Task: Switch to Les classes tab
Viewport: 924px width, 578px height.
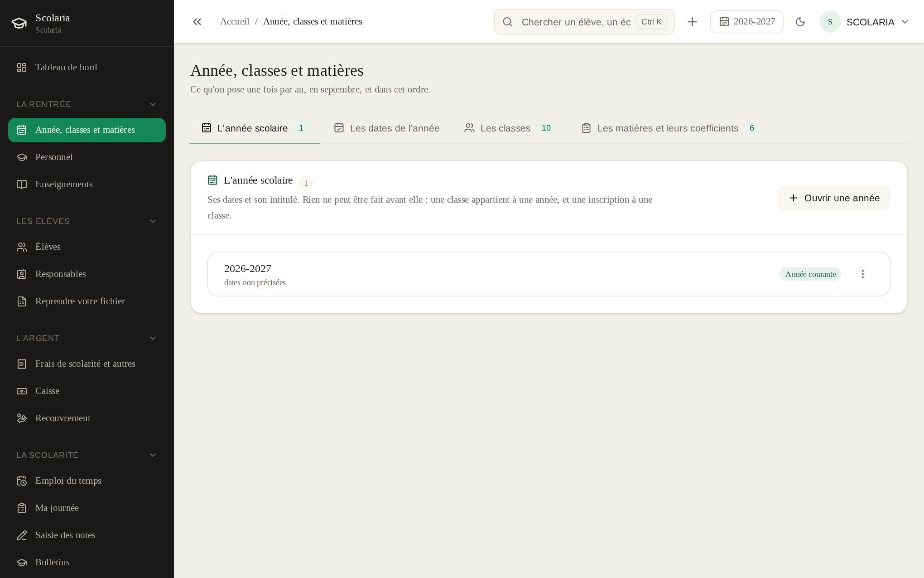Action: pyautogui.click(x=510, y=128)
